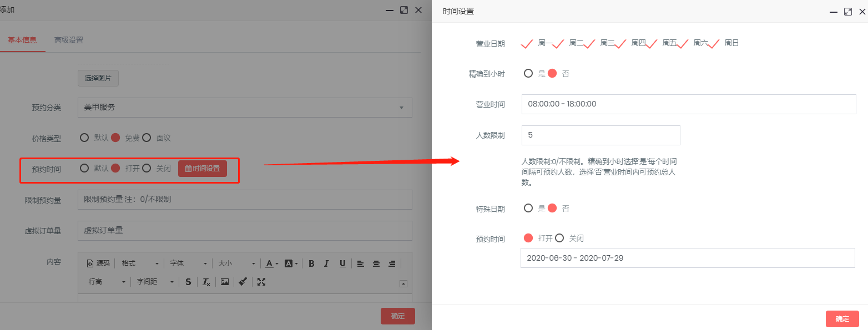
Task: Open the 大小 font size dropdown
Action: point(236,263)
